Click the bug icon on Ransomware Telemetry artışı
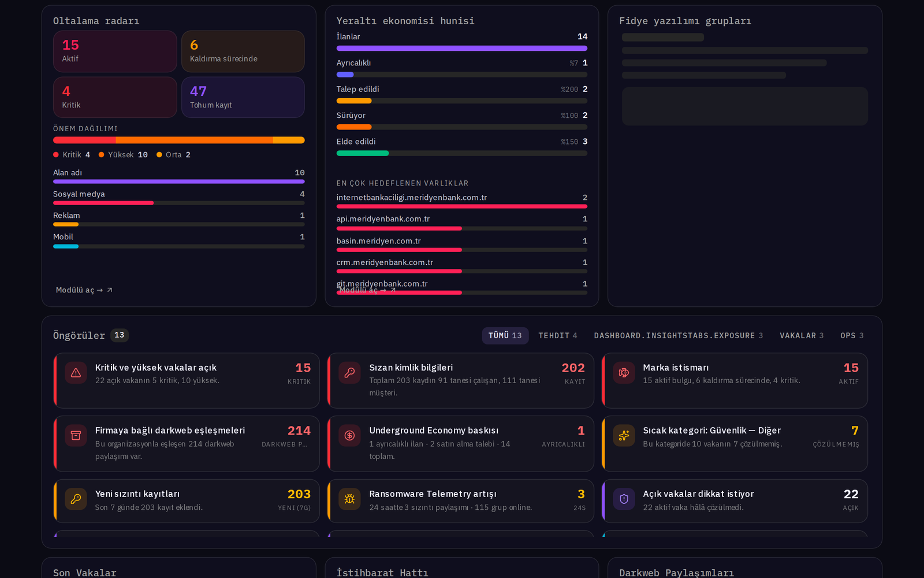 (x=349, y=499)
